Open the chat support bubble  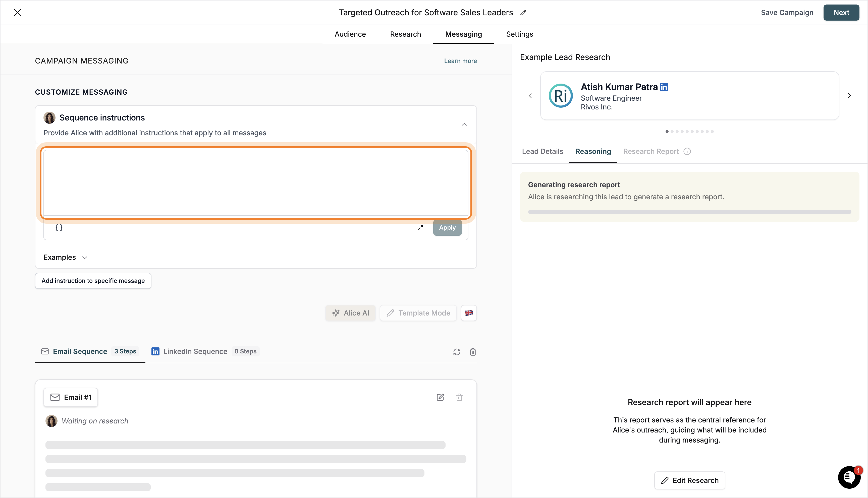tap(849, 477)
